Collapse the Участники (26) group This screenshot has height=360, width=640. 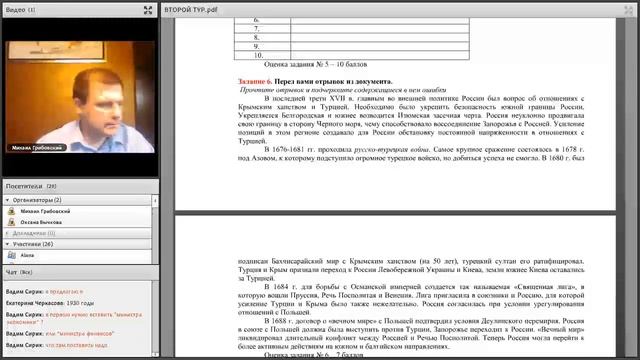click(7, 244)
